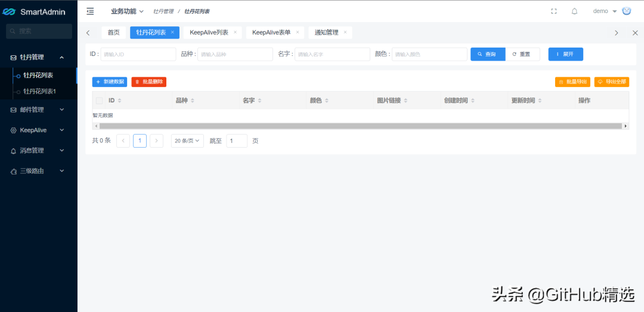Image resolution: width=644 pixels, height=312 pixels.
Task: Click the 重置 reset button
Action: [522, 54]
